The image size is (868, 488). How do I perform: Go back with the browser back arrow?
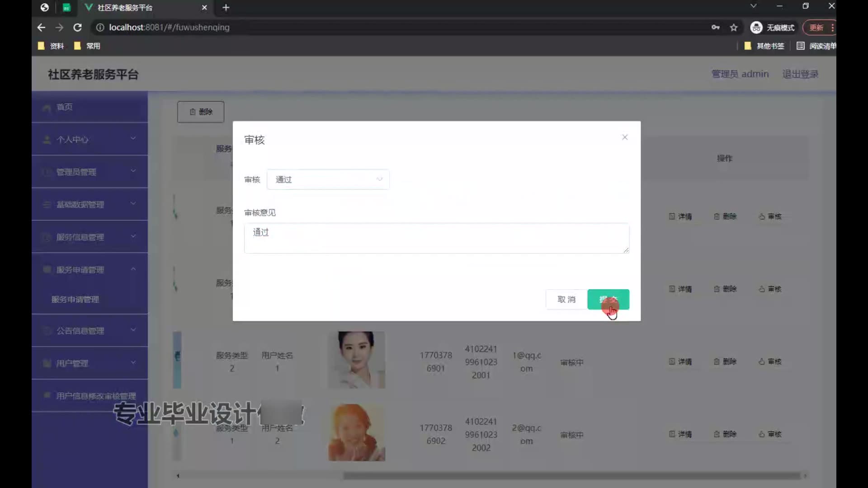click(41, 27)
